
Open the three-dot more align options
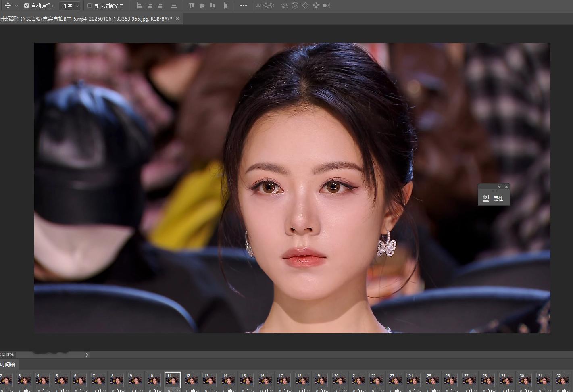pyautogui.click(x=243, y=6)
